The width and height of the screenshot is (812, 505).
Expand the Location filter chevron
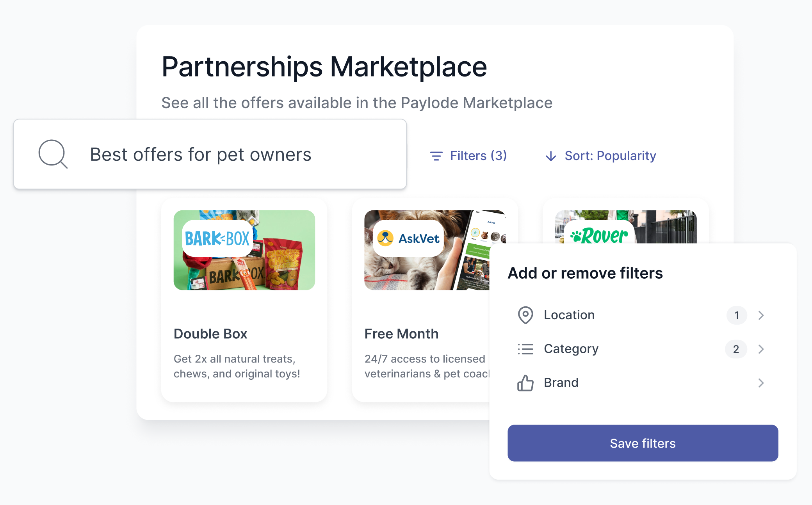tap(760, 315)
